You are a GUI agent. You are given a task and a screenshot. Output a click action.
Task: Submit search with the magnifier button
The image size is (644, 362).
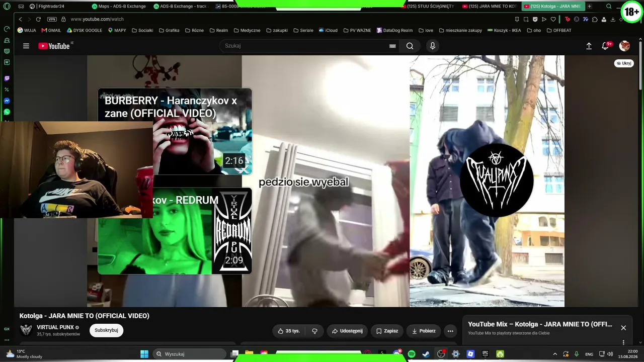pos(410,46)
